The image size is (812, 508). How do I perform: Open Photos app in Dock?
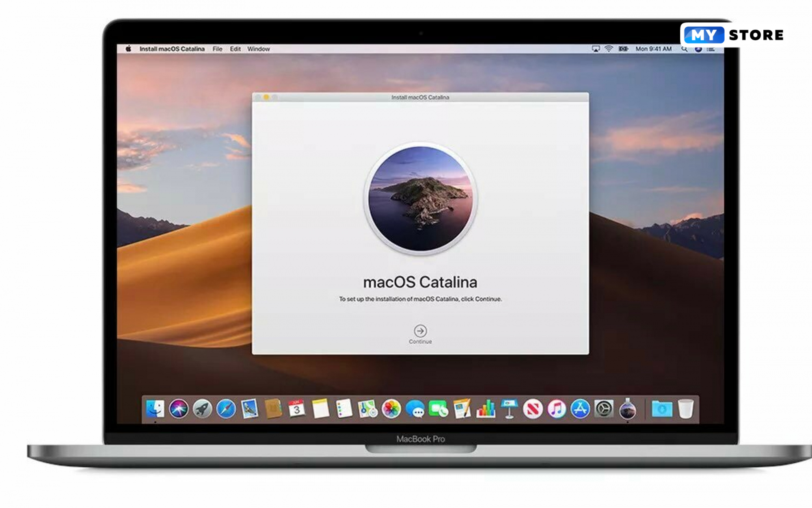point(391,409)
